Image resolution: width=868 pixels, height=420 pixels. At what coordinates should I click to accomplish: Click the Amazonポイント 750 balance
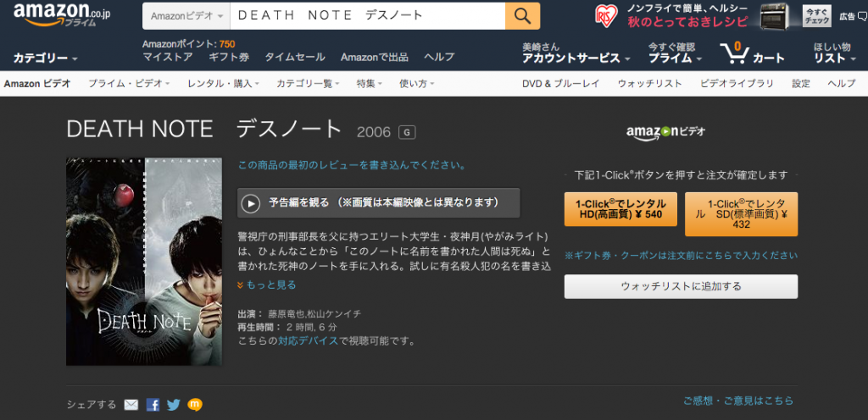pyautogui.click(x=189, y=44)
